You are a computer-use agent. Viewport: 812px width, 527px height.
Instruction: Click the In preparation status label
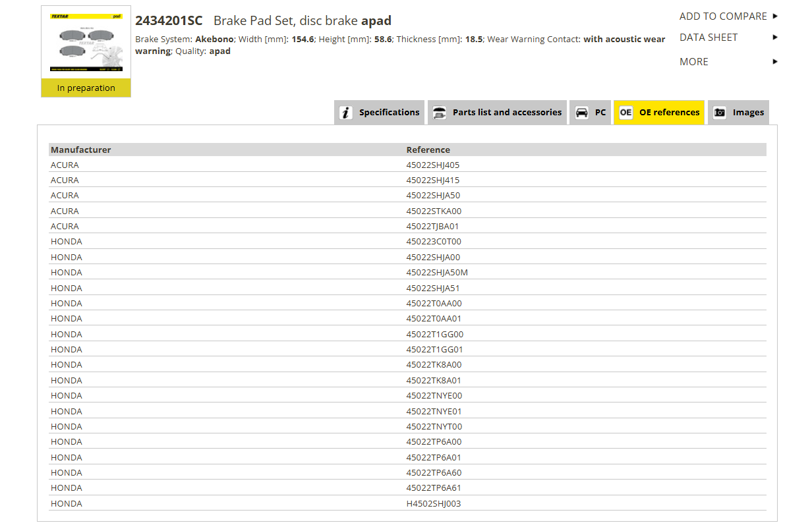click(86, 88)
